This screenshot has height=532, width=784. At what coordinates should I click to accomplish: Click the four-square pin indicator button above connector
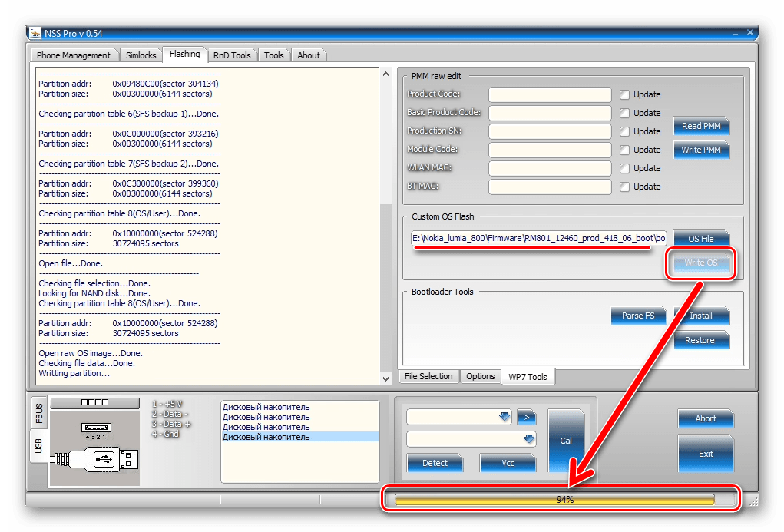pos(94,402)
